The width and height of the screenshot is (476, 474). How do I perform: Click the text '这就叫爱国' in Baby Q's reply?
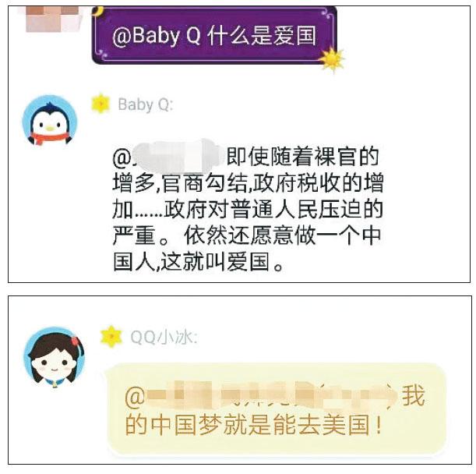click(216, 262)
